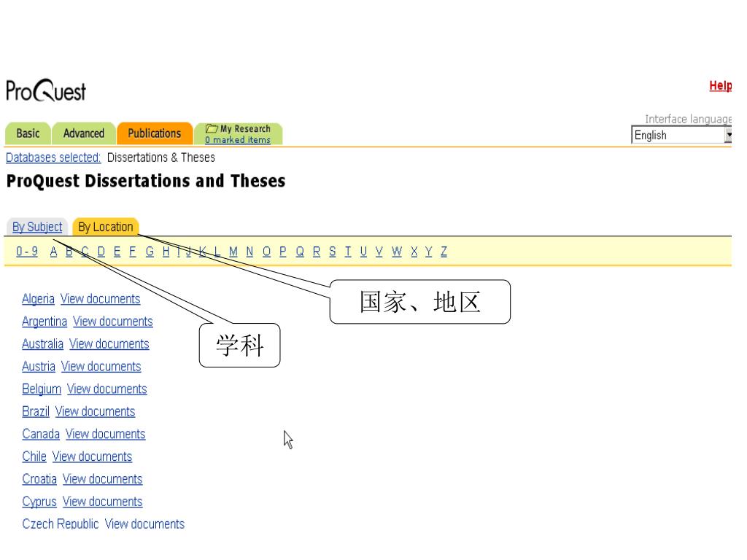Open the Argentina location link
Screen dimensions: 747x560
click(44, 322)
